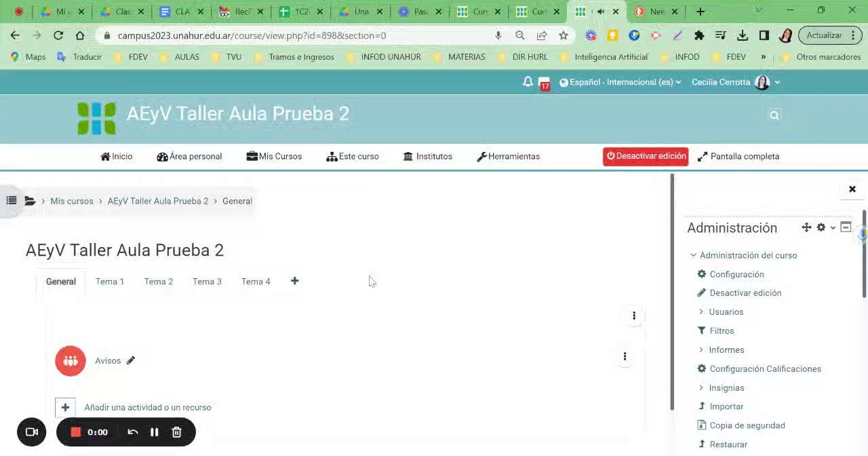The width and height of the screenshot is (868, 456).
Task: Switch to the Tema 4 tab
Action: point(256,282)
